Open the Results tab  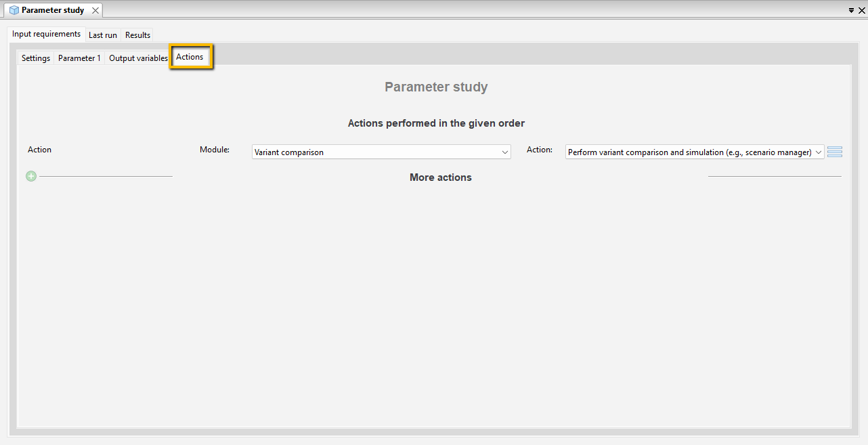pyautogui.click(x=137, y=35)
